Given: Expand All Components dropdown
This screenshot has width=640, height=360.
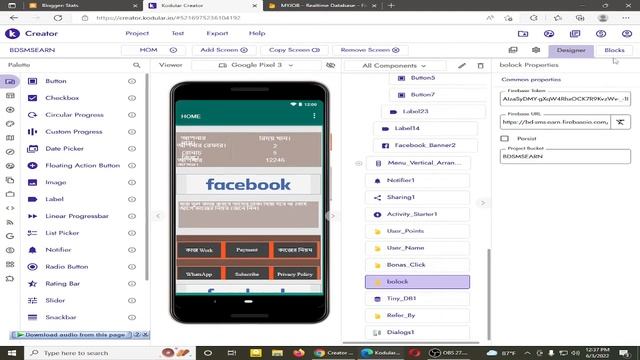Looking at the screenshot, I should (394, 66).
